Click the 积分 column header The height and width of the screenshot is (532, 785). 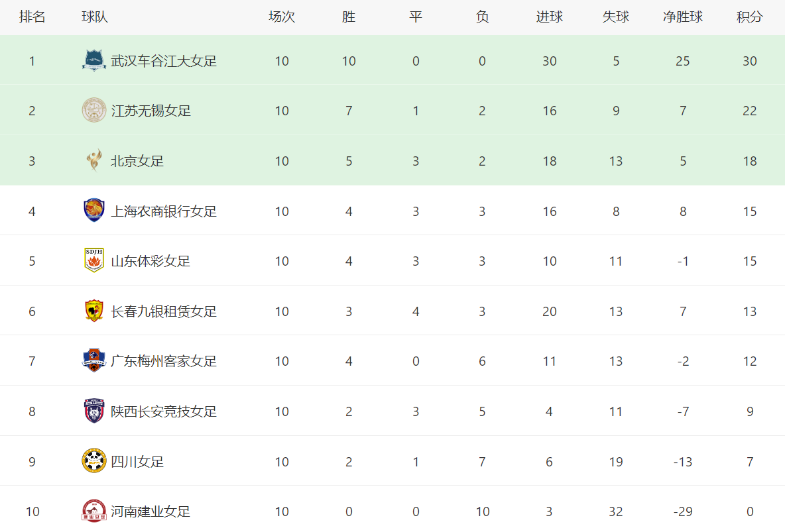point(749,17)
